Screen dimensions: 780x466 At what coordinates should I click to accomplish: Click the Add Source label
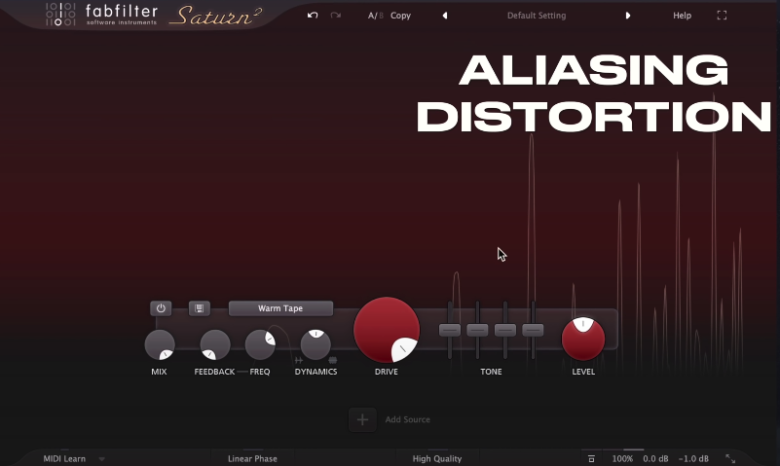pyautogui.click(x=408, y=420)
